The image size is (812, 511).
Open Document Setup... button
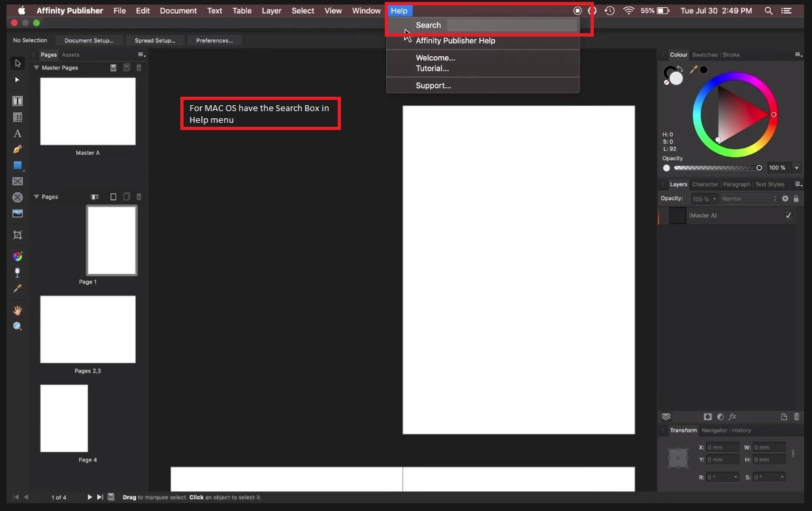click(89, 41)
